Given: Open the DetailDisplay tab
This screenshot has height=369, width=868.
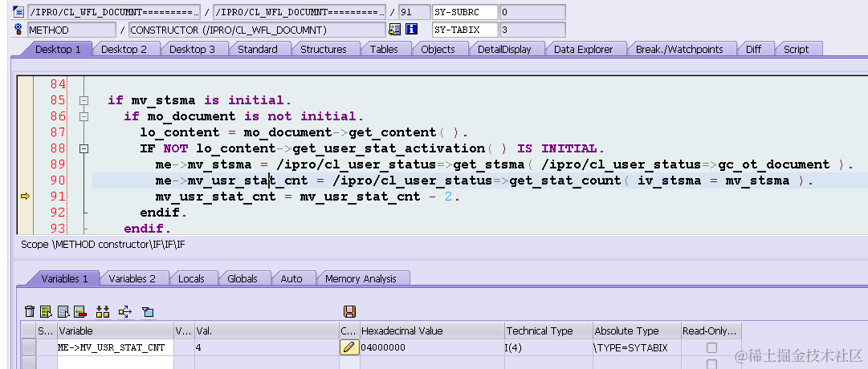Looking at the screenshot, I should point(504,49).
